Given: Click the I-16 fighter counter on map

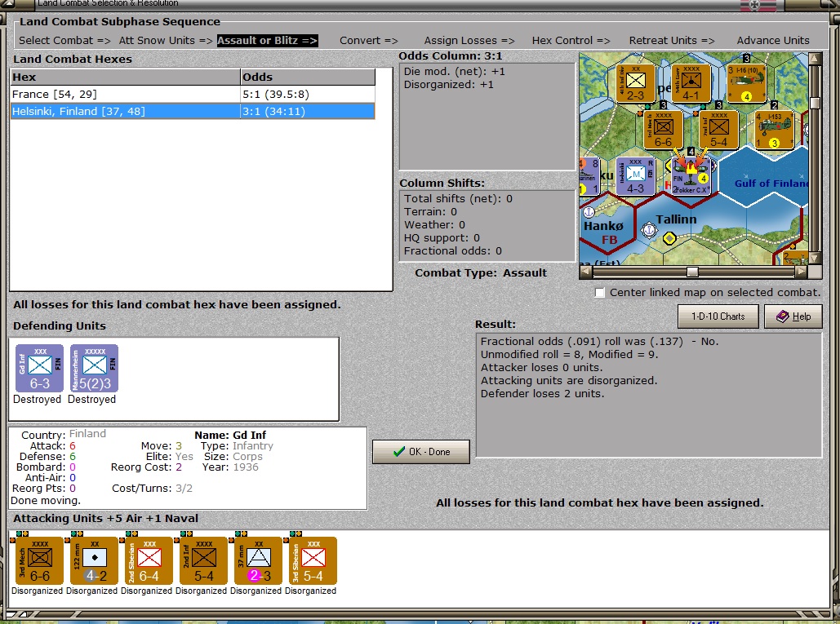Looking at the screenshot, I should (746, 83).
